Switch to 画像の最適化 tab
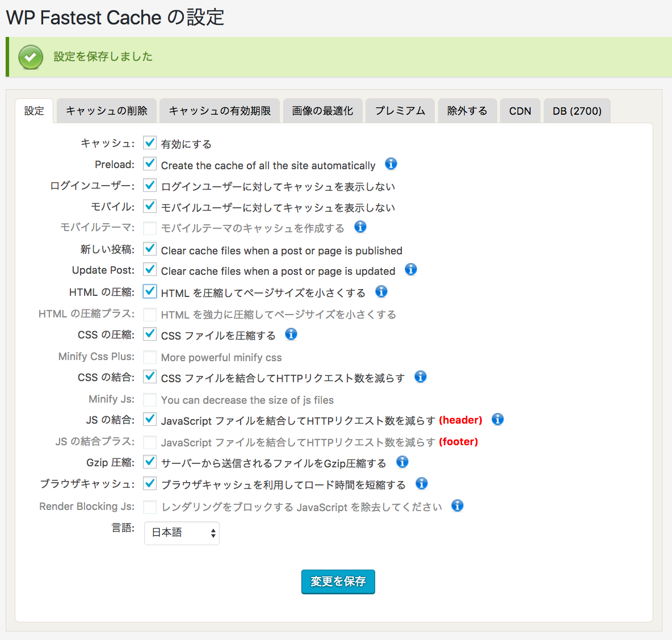This screenshot has width=672, height=640. 323,111
